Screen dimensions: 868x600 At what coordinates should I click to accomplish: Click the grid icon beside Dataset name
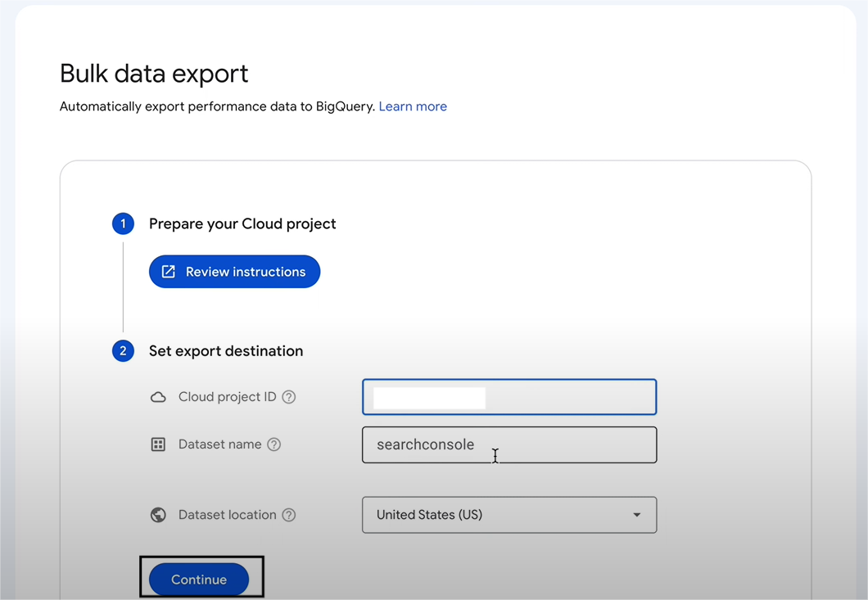coord(158,444)
